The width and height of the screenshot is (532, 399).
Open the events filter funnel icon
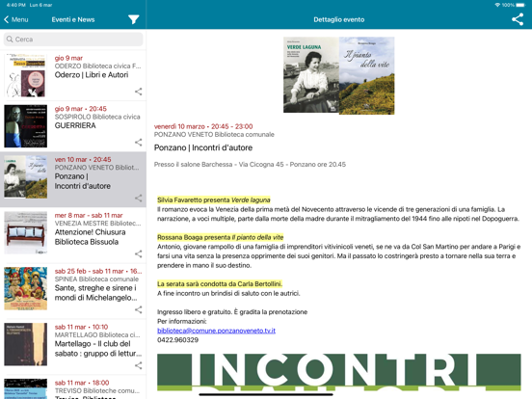[x=134, y=19]
